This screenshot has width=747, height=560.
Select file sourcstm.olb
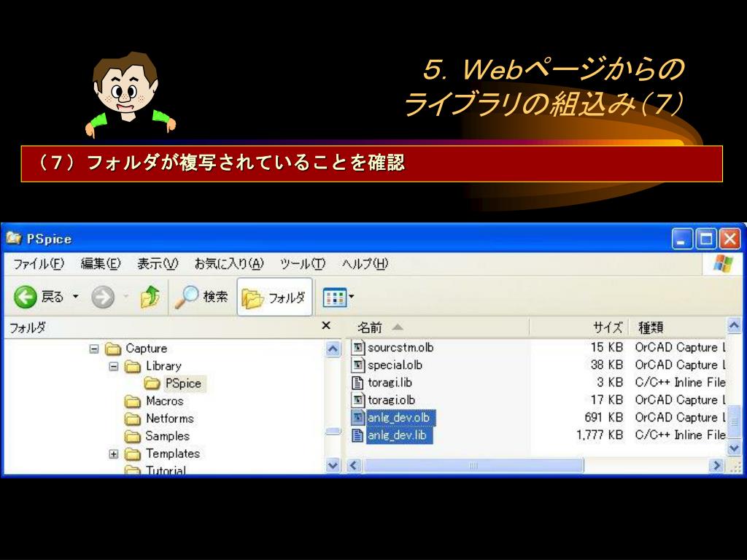(x=400, y=348)
